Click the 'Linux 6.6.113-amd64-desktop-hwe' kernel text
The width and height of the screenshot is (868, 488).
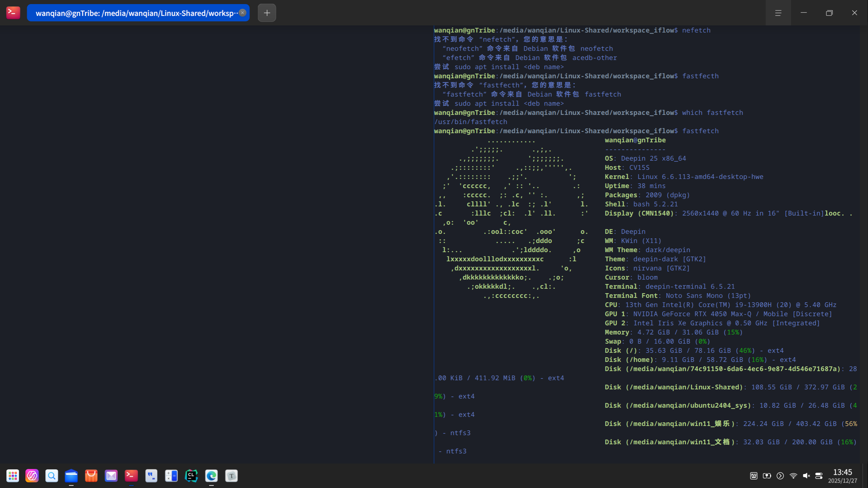coord(700,177)
